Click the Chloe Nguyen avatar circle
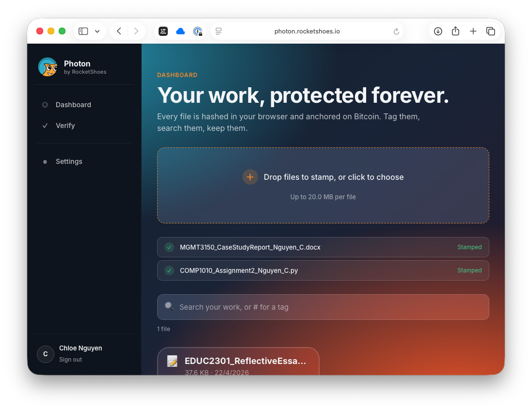The width and height of the screenshot is (532, 411). coord(46,354)
